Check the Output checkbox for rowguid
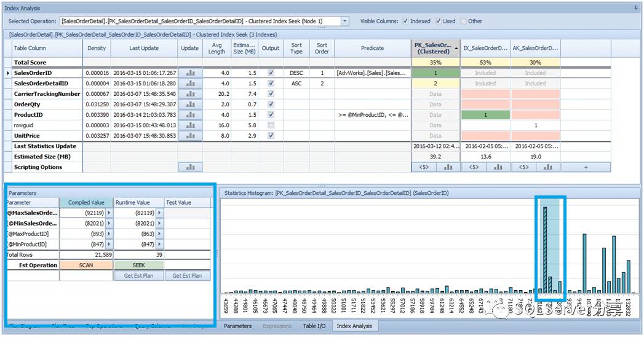 [x=271, y=125]
